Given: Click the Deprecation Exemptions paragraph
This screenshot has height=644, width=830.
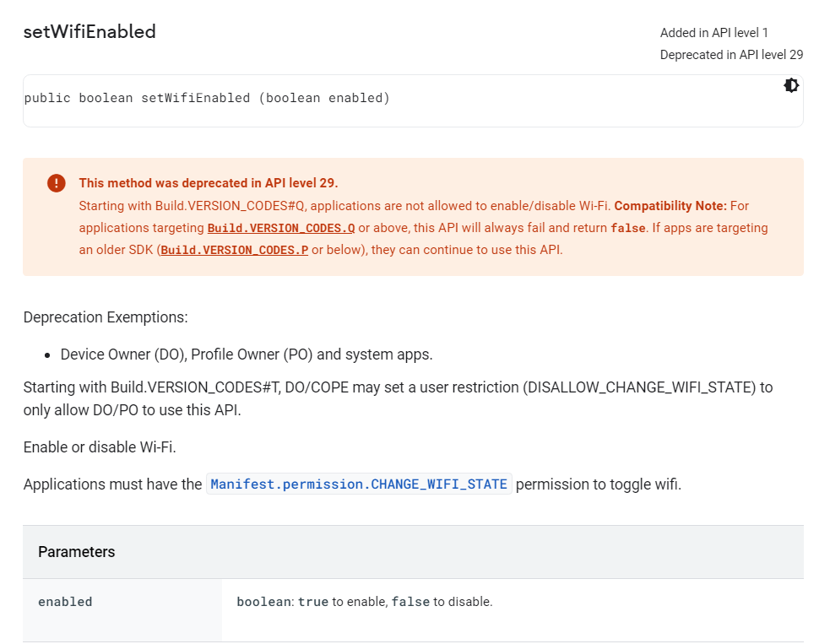Looking at the screenshot, I should (x=106, y=317).
